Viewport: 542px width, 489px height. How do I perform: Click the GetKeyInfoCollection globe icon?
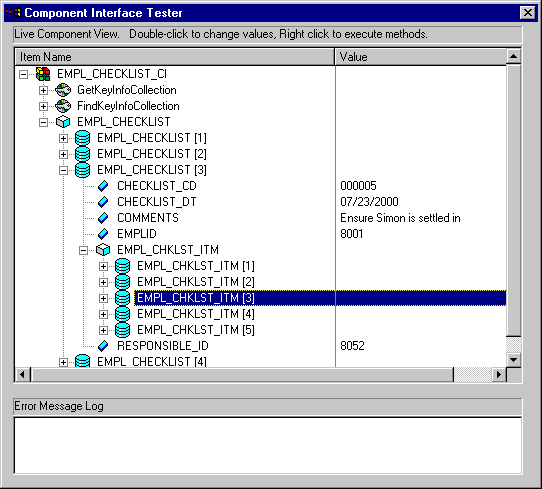(63, 90)
